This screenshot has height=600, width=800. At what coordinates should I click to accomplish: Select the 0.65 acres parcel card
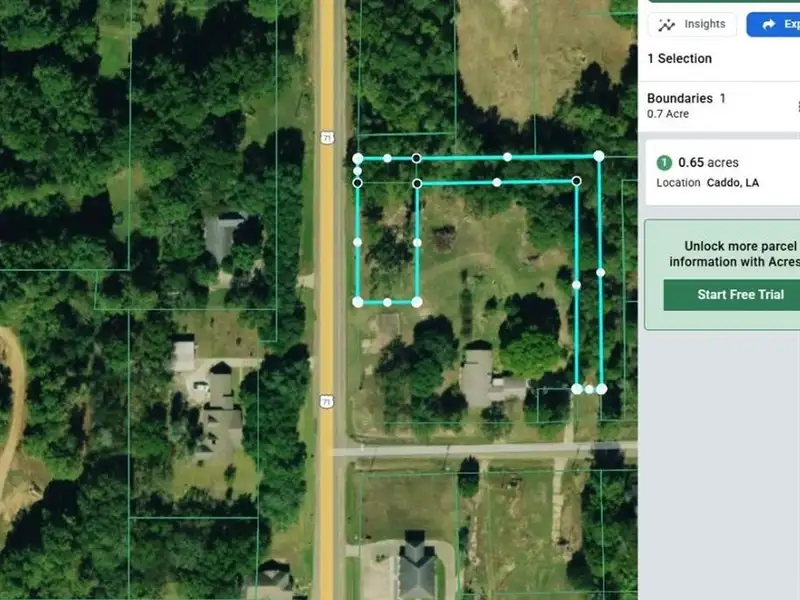coord(722,172)
